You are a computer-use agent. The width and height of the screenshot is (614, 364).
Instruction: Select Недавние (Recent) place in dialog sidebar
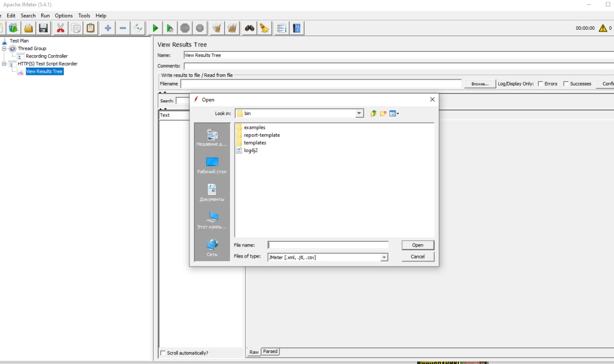click(212, 137)
